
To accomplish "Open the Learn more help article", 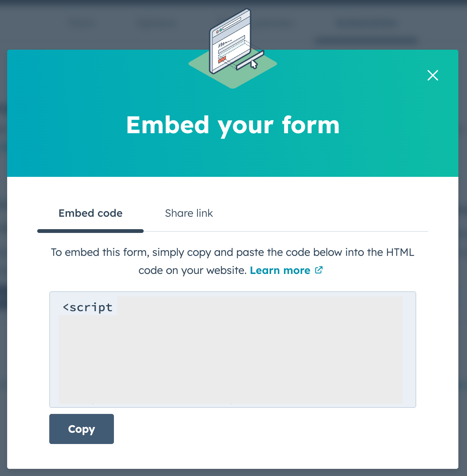I will pyautogui.click(x=280, y=270).
